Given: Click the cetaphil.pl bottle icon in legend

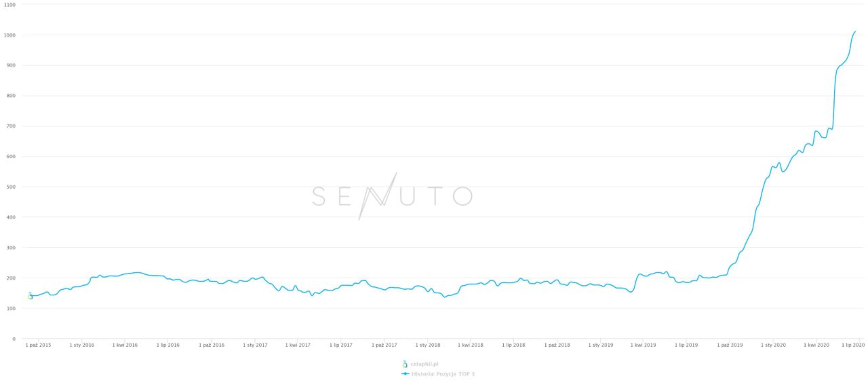Looking at the screenshot, I should click(x=405, y=364).
